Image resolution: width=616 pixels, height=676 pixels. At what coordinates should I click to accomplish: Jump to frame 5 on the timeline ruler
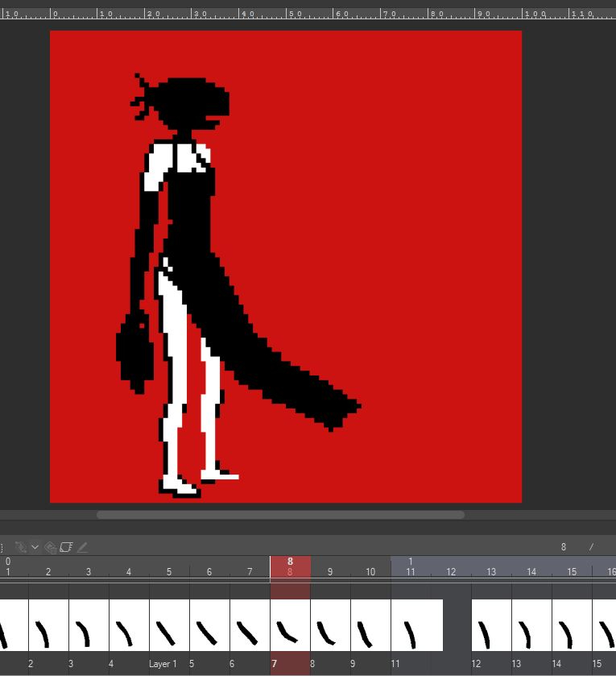click(169, 572)
